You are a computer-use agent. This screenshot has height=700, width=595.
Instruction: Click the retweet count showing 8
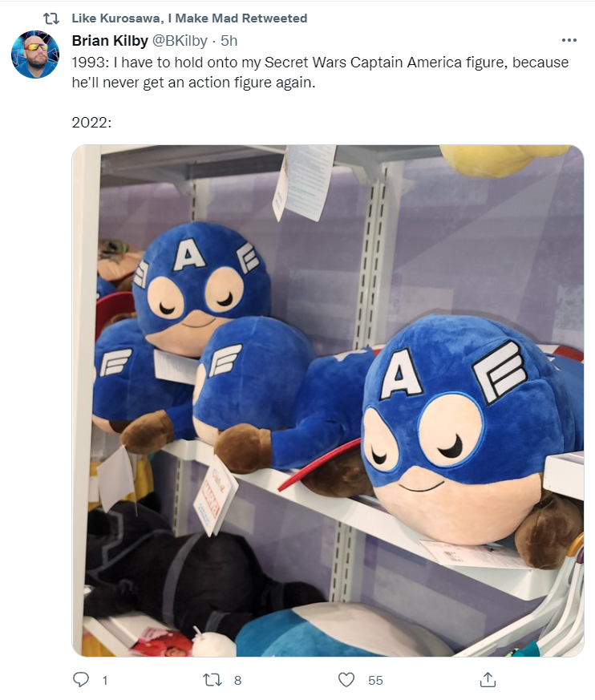coord(238,681)
